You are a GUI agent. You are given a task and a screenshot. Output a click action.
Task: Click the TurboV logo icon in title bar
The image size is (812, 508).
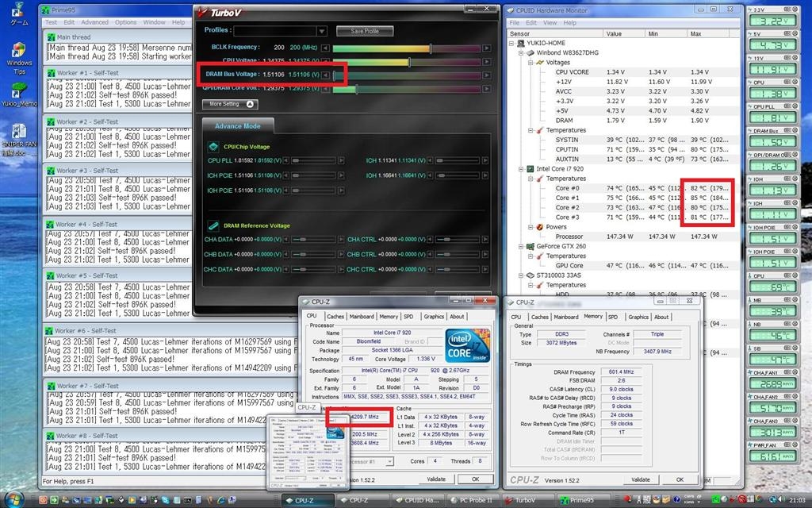point(202,12)
